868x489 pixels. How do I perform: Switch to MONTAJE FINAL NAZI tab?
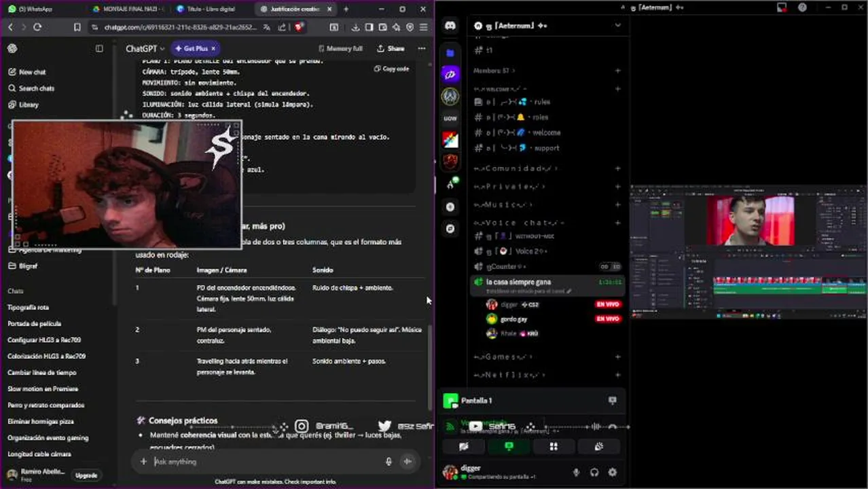pos(128,9)
